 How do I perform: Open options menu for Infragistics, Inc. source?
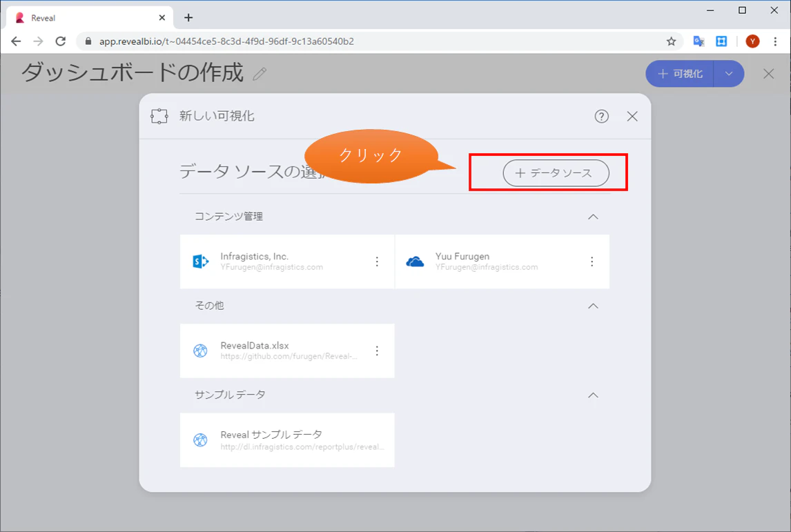pyautogui.click(x=377, y=262)
